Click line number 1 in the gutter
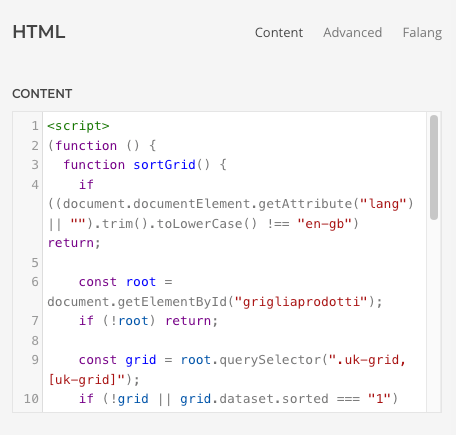 pyautogui.click(x=35, y=126)
